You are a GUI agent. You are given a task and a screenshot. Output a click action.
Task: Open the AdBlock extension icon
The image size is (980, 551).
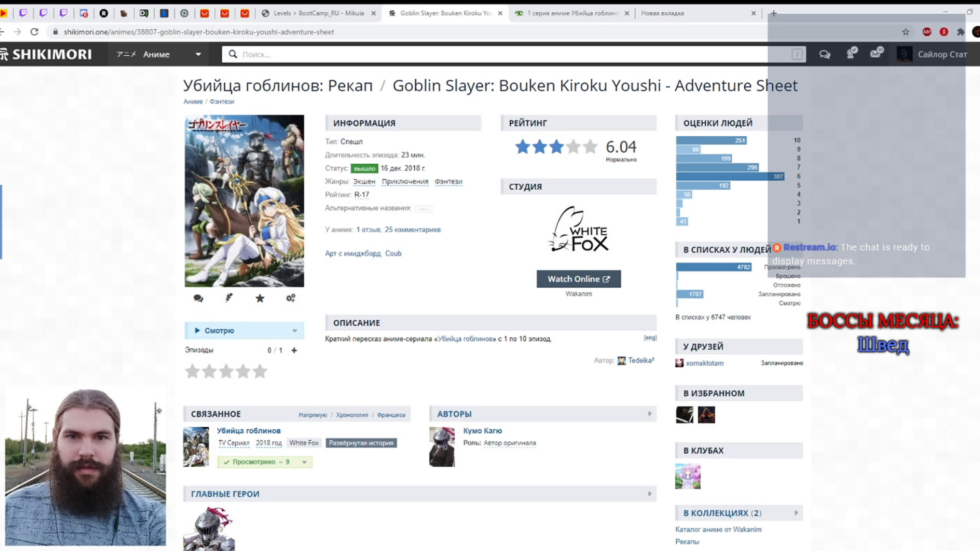(927, 32)
